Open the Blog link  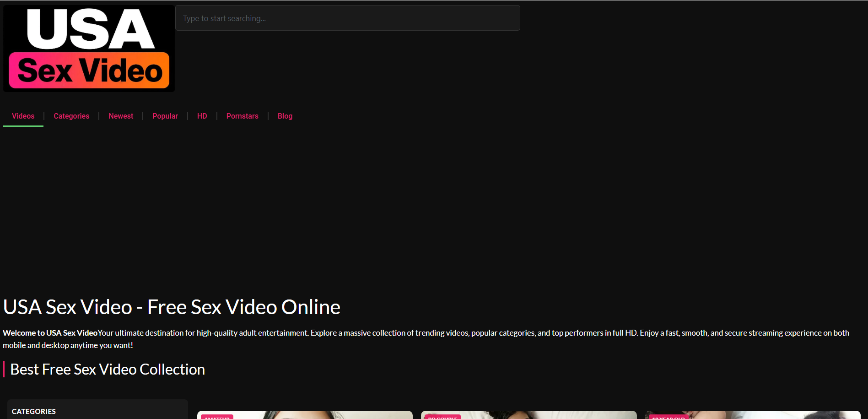coord(285,116)
